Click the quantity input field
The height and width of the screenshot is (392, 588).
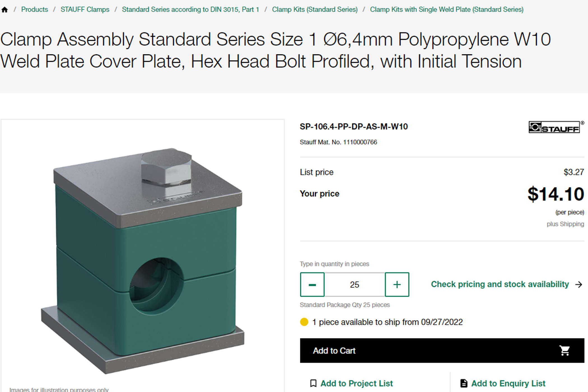pos(354,285)
